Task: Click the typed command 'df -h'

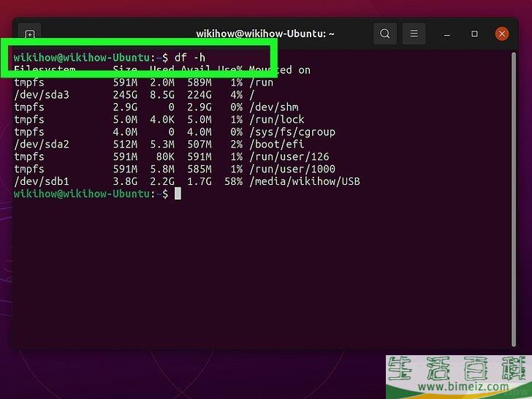Action: 190,57
